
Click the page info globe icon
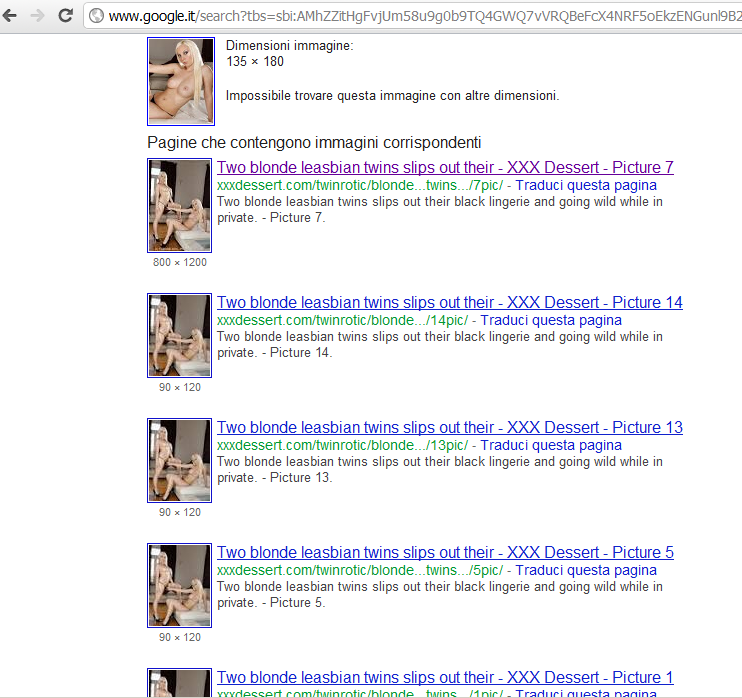point(97,15)
